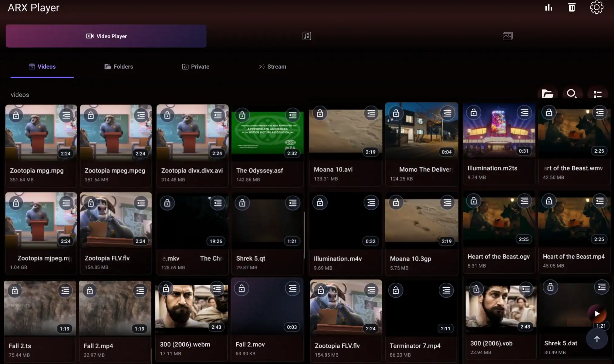Open playlist menu for Moana 10.3gp
The width and height of the screenshot is (614, 364).
447,202
